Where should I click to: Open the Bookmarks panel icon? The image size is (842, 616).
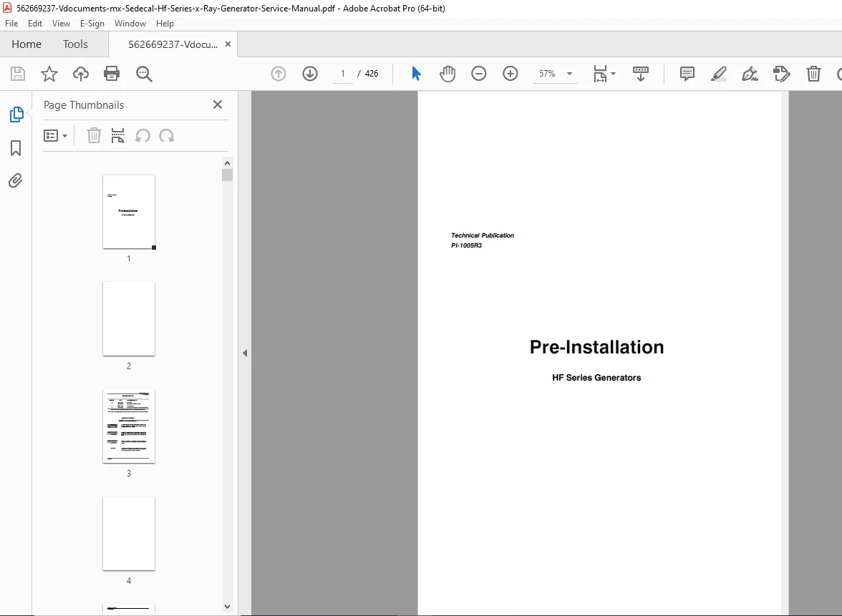(16, 148)
